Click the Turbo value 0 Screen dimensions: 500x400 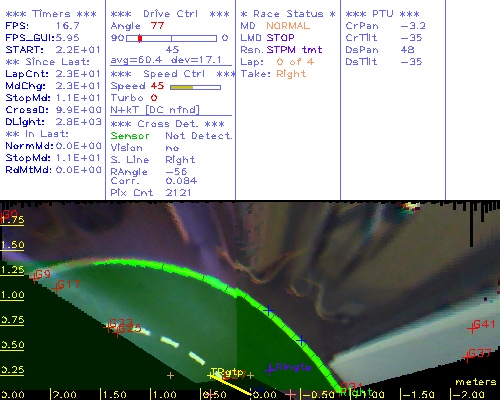(154, 98)
